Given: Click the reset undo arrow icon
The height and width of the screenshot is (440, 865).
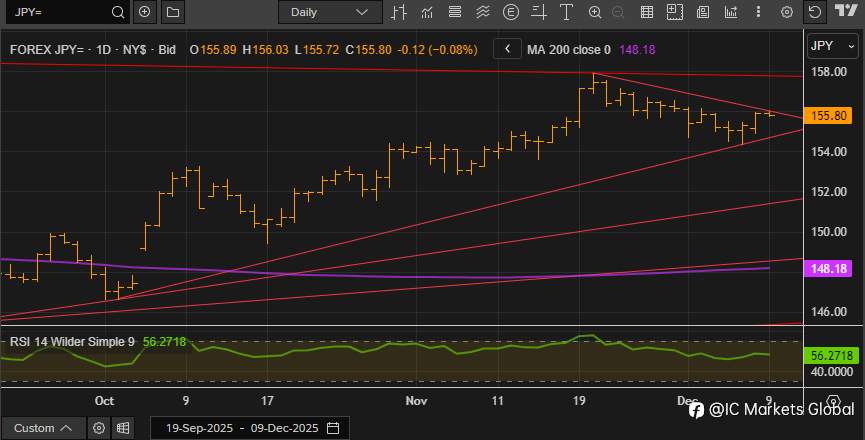Looking at the screenshot, I should [x=815, y=12].
